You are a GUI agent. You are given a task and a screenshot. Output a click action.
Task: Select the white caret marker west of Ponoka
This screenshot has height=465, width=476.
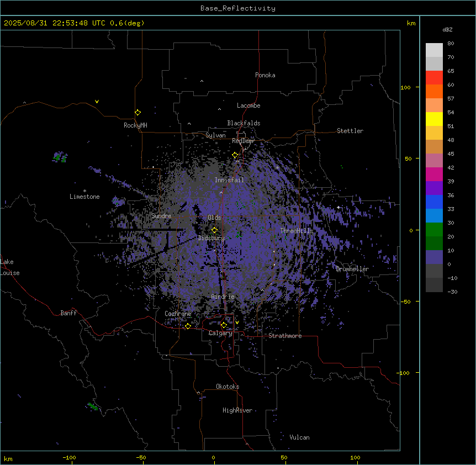[202, 81]
